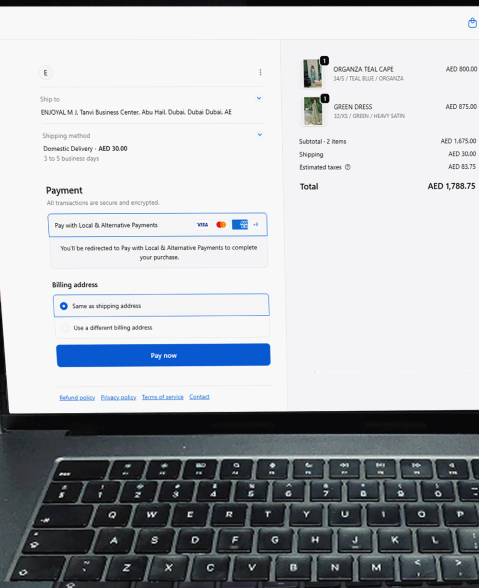Screen dimensions: 479x588
Task: Click the ORGANZA TEAL CAPE item name
Action: tap(363, 69)
